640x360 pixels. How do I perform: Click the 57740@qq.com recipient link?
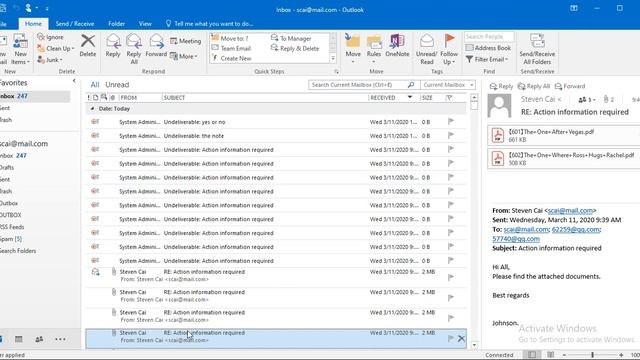tap(516, 239)
